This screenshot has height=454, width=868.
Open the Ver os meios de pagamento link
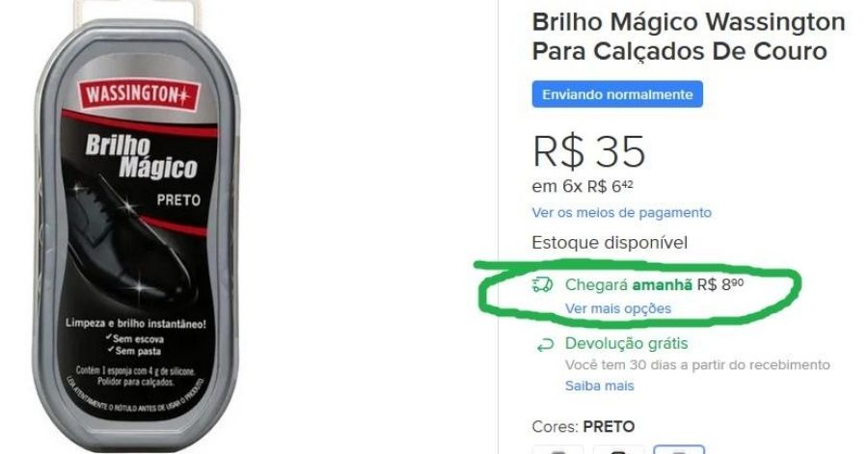coord(622,213)
